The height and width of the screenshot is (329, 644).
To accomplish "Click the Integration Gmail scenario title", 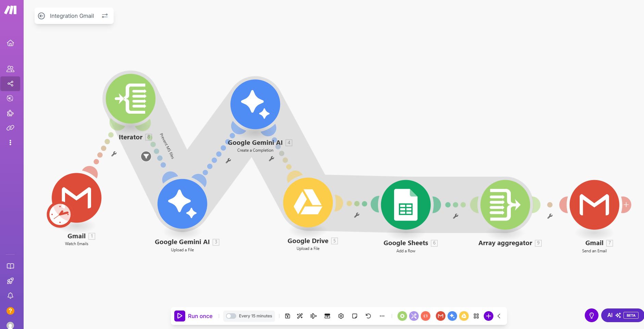I will [x=72, y=16].
